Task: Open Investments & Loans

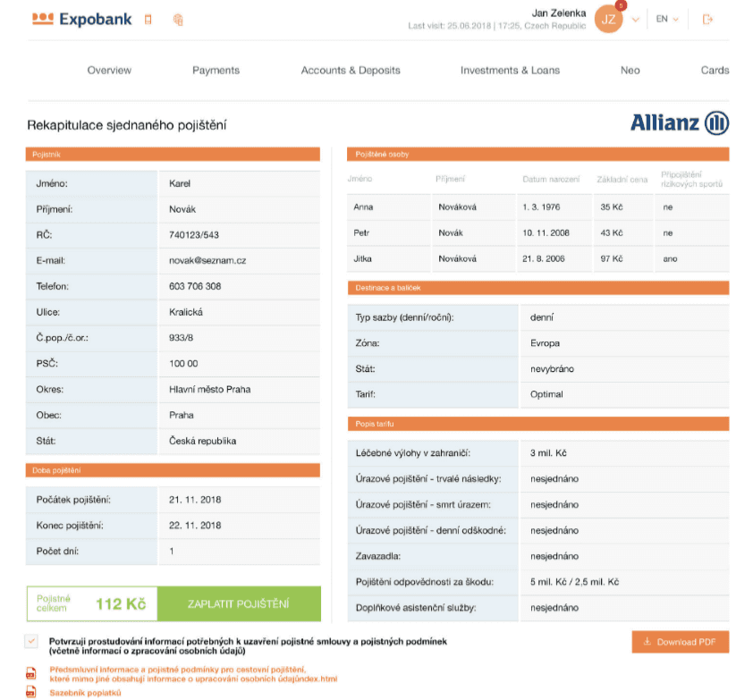Action: point(510,70)
